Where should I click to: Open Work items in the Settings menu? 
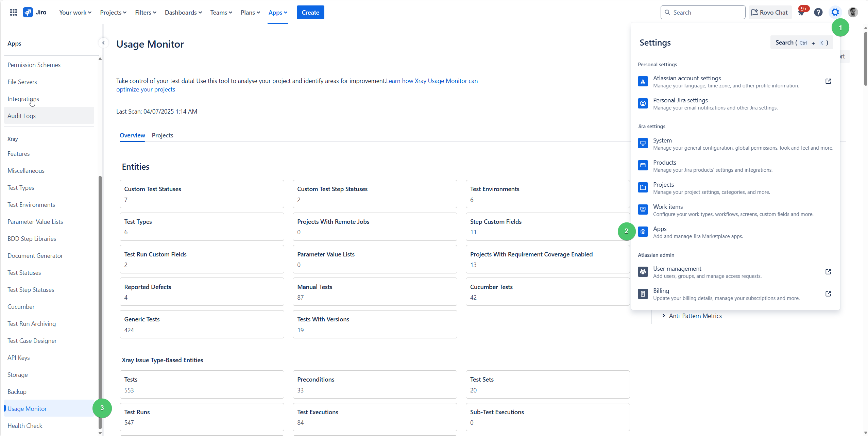coord(735,210)
